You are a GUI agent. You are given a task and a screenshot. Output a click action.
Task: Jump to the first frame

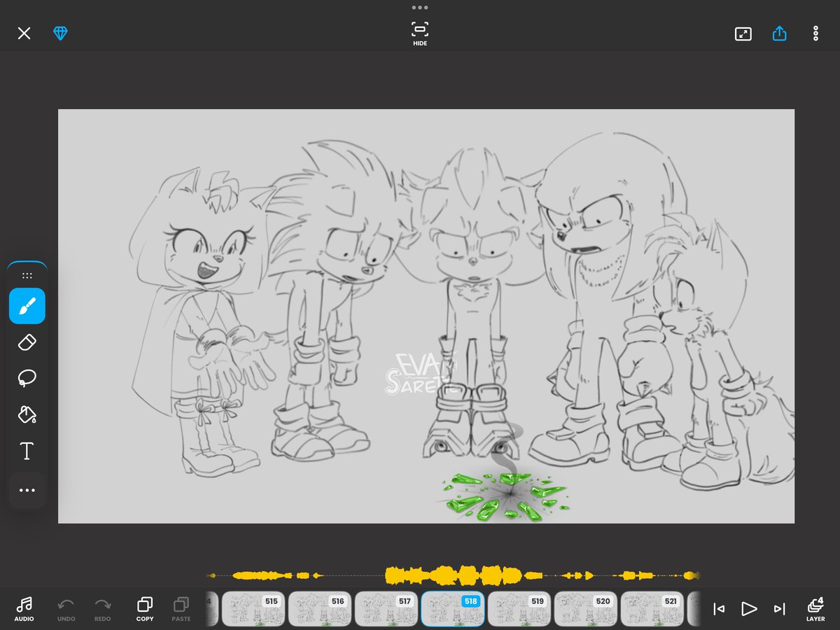point(719,609)
